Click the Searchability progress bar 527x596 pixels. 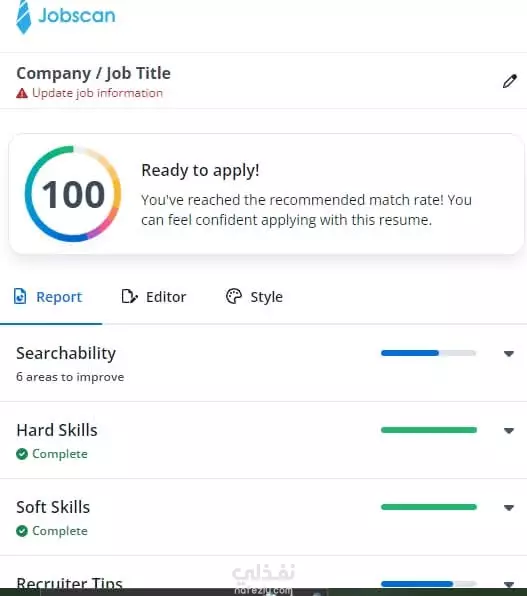click(429, 353)
